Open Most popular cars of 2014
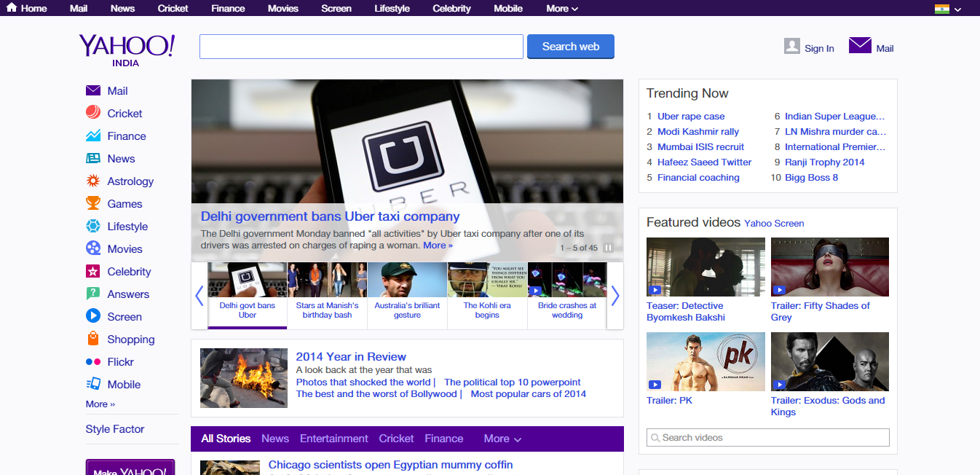Viewport: 980px width, 475px height. 529,393
